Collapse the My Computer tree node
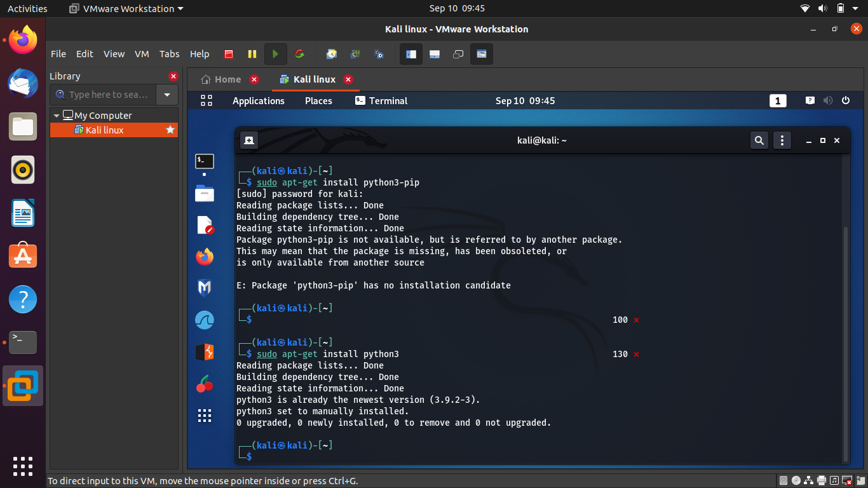The image size is (868, 488). [57, 116]
